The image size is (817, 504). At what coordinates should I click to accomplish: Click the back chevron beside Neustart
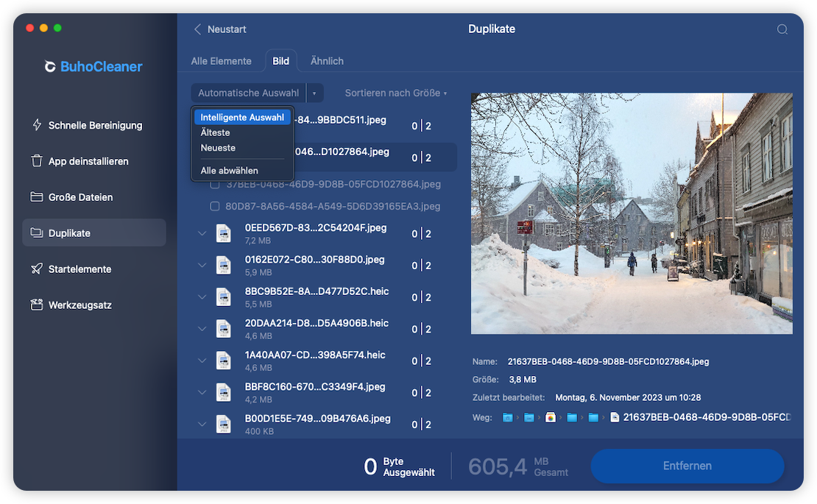coord(197,29)
